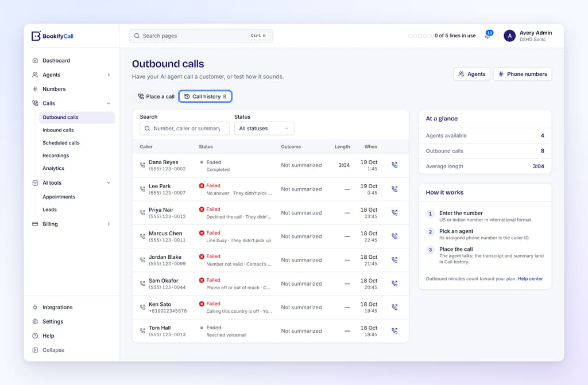Select the Dana Reyes caller name

pos(164,162)
